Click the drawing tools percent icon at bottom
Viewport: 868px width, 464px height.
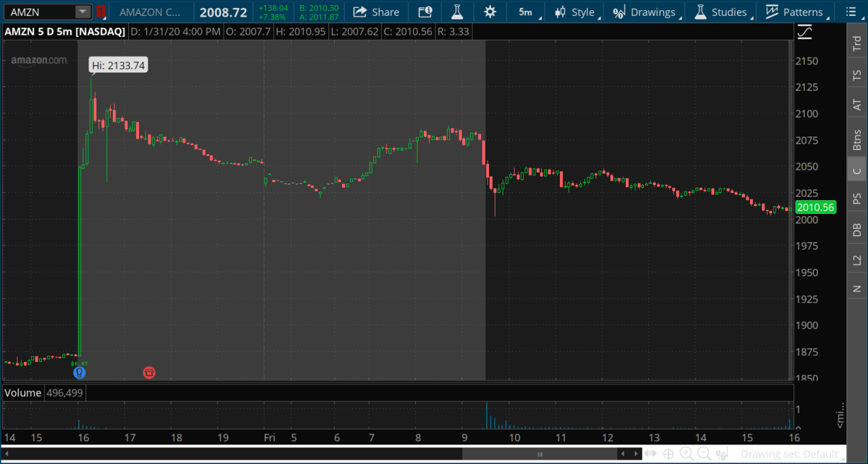[x=720, y=454]
